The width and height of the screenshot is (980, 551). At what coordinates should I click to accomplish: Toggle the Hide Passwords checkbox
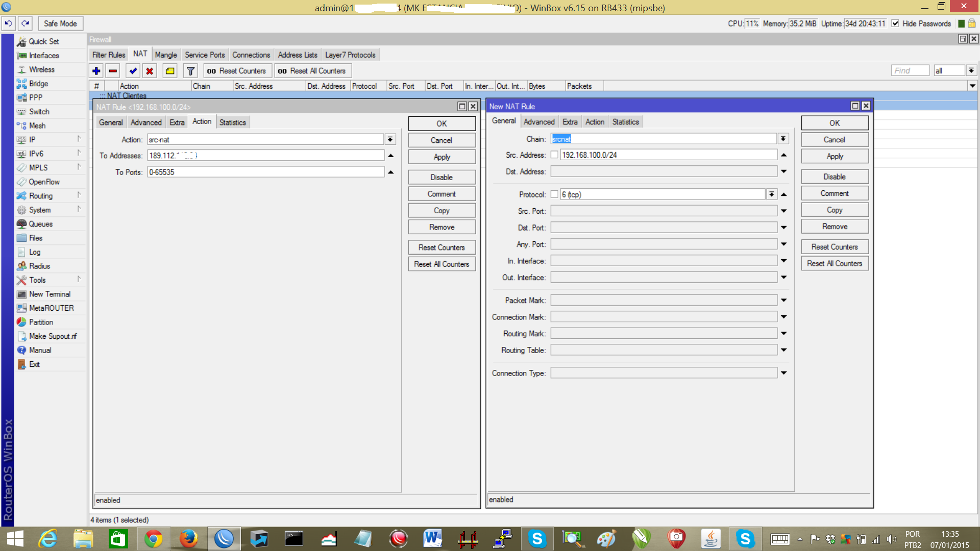895,23
